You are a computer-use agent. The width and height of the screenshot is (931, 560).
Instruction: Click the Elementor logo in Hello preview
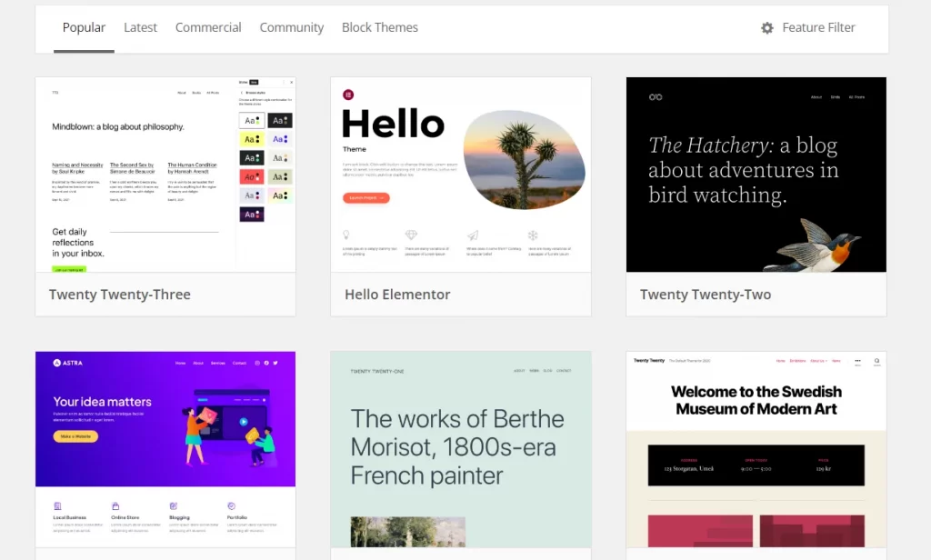point(348,95)
